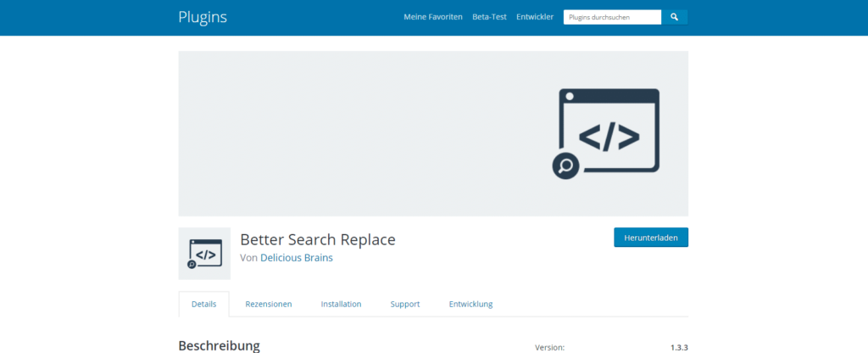Click the magnifier search button
The image size is (868, 353).
(674, 17)
